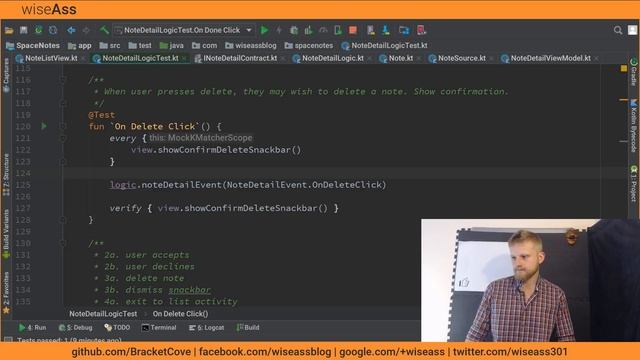Click NoteDetailLogicTest.kt in the navigation breadcrumb
The image size is (640, 360).
click(x=384, y=45)
